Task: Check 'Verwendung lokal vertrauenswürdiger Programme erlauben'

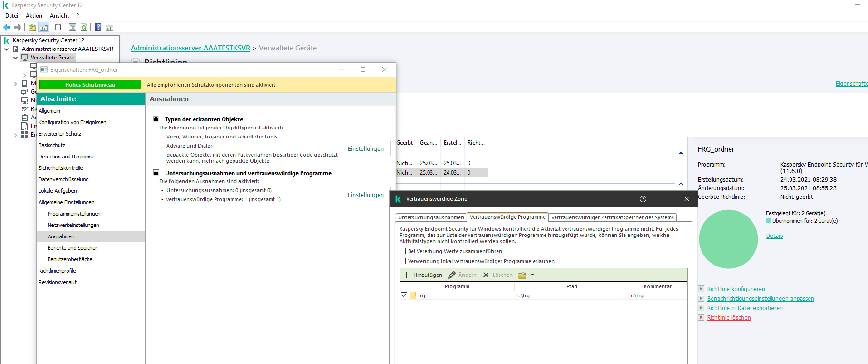Action: (403, 261)
